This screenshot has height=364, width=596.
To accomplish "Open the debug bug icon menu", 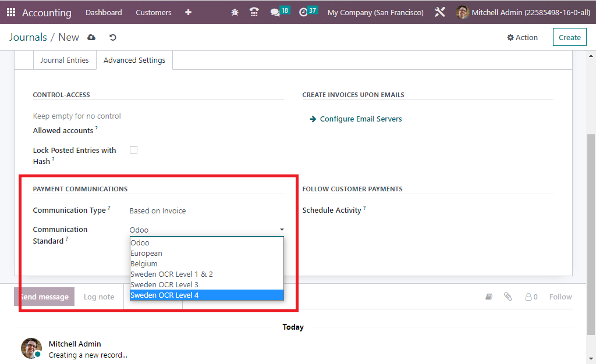I will coord(235,12).
